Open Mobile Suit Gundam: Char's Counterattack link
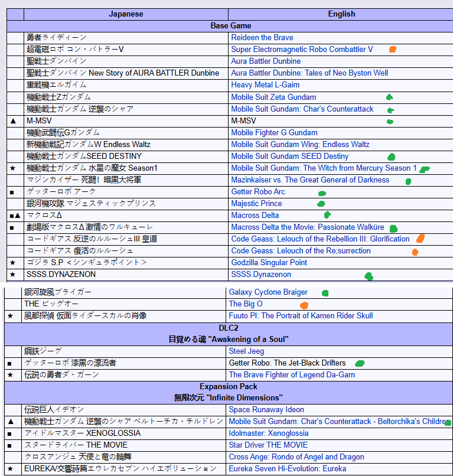Viewport: 453px width, 476px height. point(302,109)
